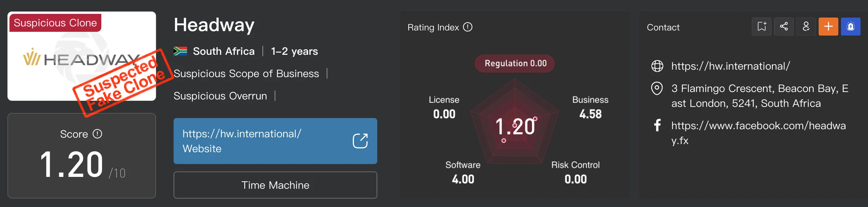The width and height of the screenshot is (868, 207).
Task: Click the 3 Flamingo Crescent address text
Action: pos(760,96)
